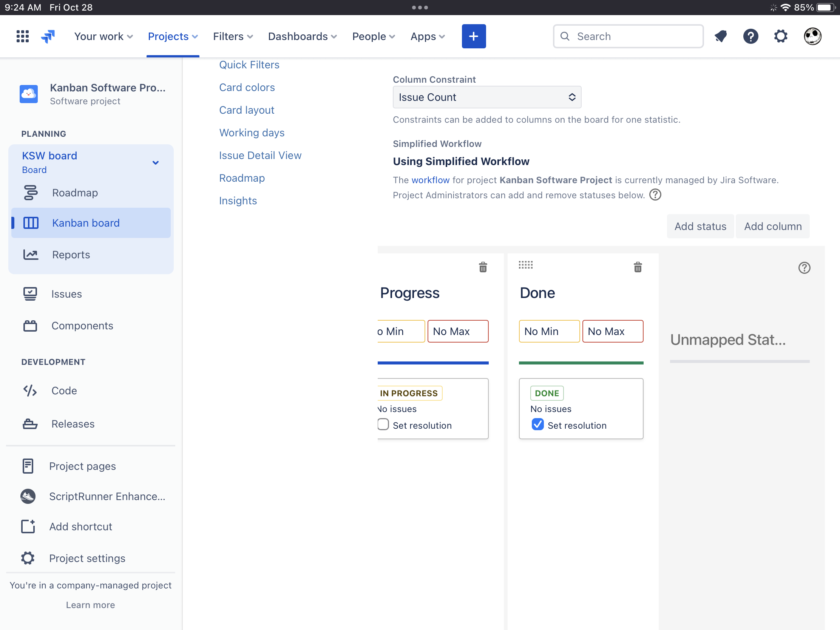Screen dimensions: 840x630
Task: Open notifications from the top bar
Action: click(x=721, y=36)
